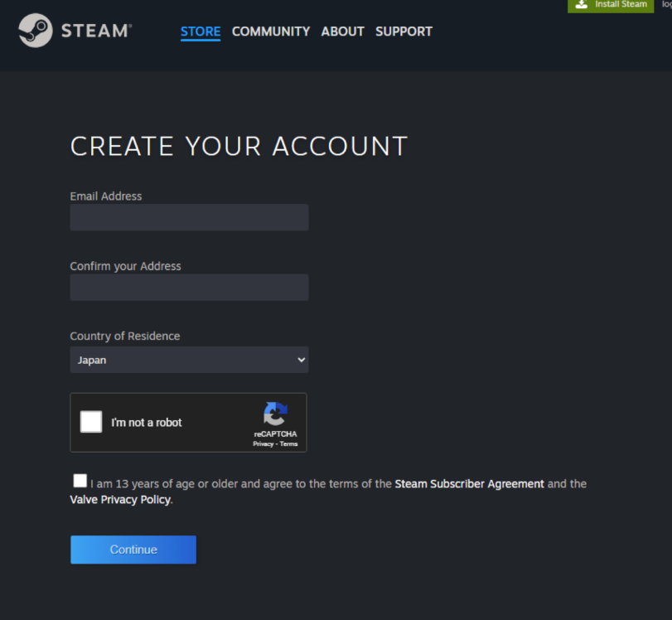The height and width of the screenshot is (620, 672).
Task: Open the STORE menu tab
Action: (x=201, y=31)
